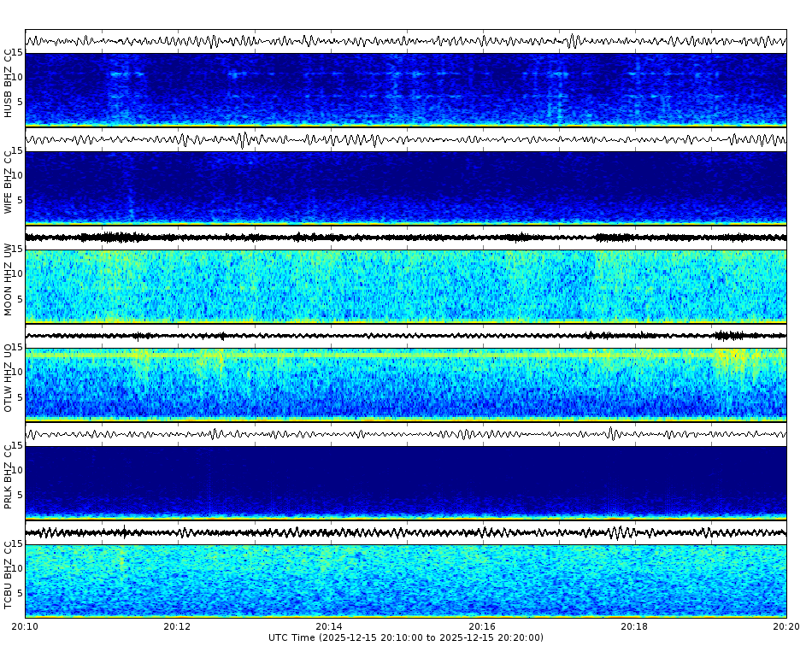Click the MOON spectrogram panel
The image size is (812, 646).
coord(406,286)
